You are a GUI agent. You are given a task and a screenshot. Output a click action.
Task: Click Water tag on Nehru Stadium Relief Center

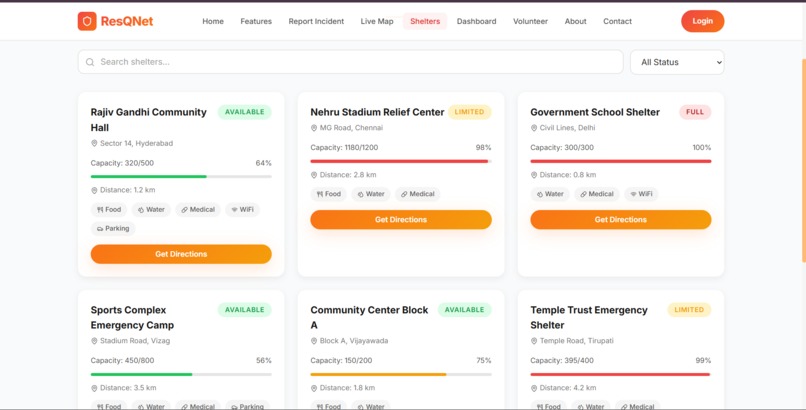371,194
